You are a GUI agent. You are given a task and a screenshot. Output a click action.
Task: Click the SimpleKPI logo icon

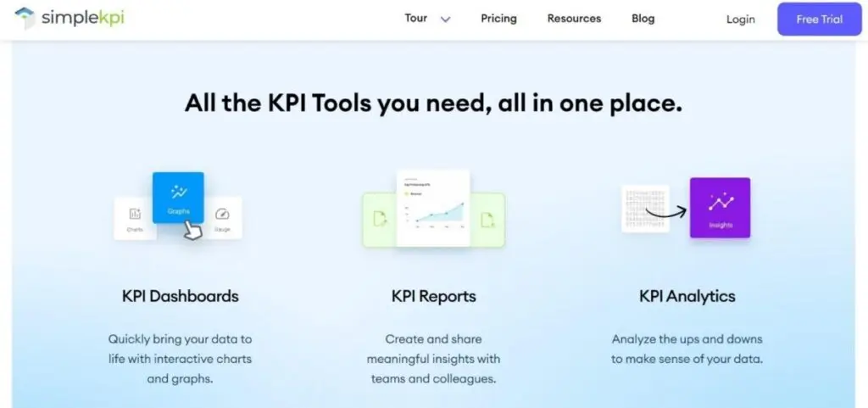tap(25, 18)
